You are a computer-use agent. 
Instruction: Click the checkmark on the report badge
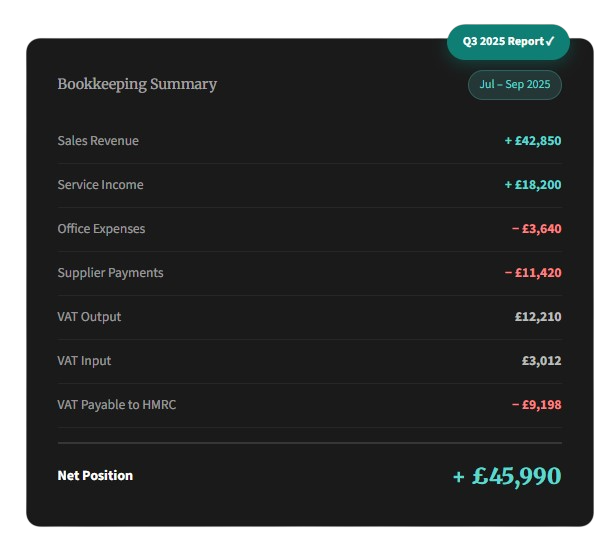click(550, 42)
